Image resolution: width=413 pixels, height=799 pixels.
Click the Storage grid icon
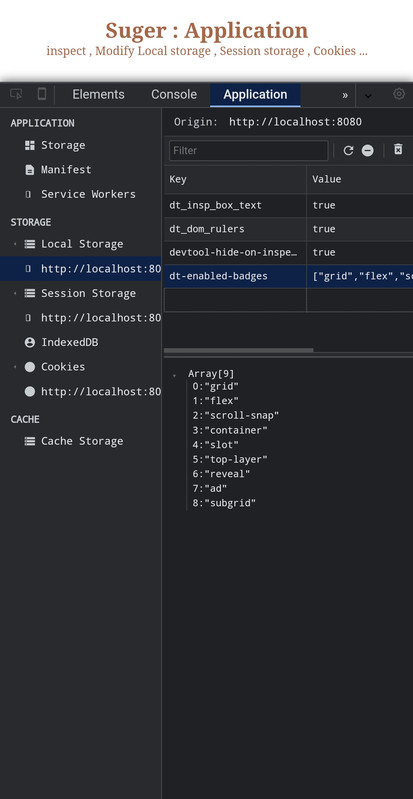click(x=30, y=145)
